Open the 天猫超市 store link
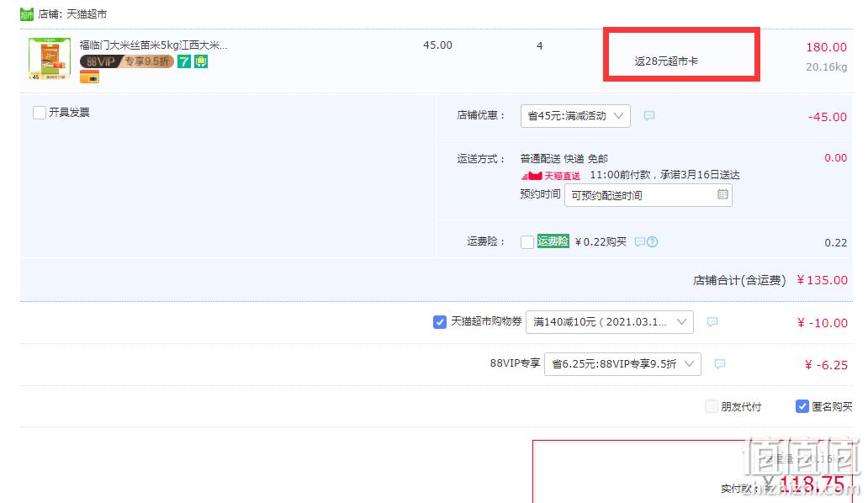 (87, 13)
